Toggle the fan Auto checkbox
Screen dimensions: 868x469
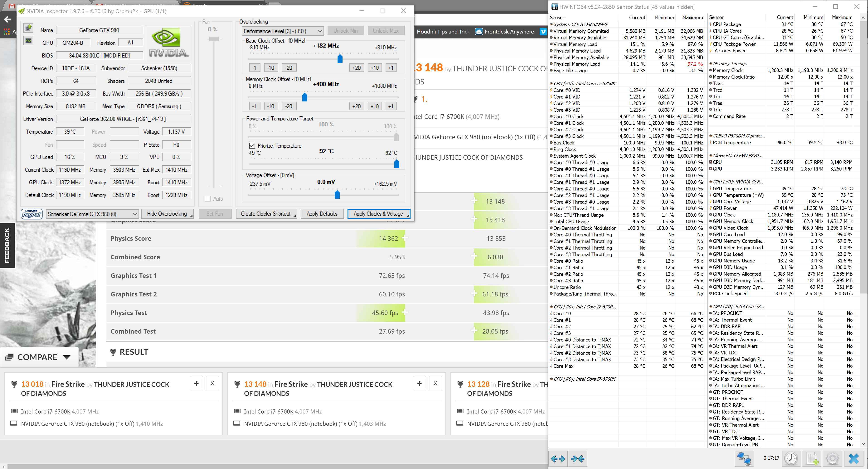click(x=208, y=199)
